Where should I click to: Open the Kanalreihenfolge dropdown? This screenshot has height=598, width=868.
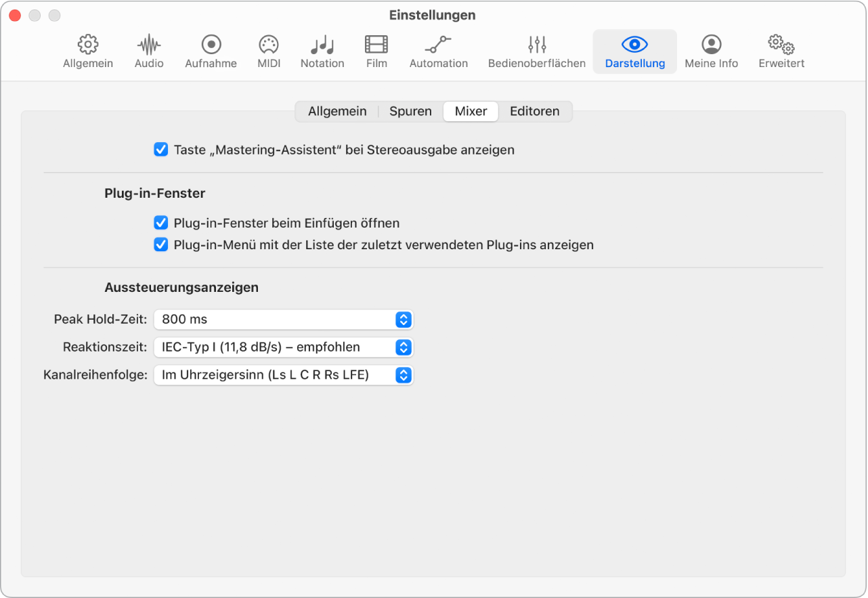[x=284, y=375]
